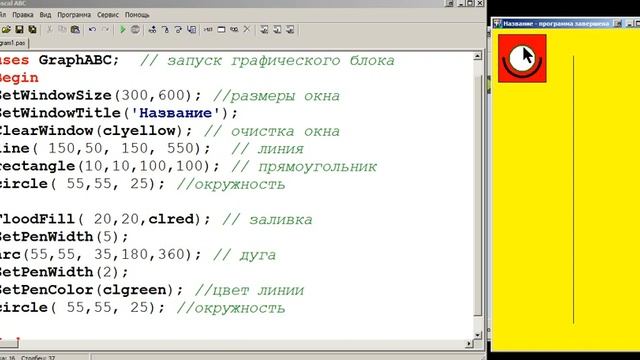
Task: Click the blank window-frame toolbar icon
Action: [221, 30]
